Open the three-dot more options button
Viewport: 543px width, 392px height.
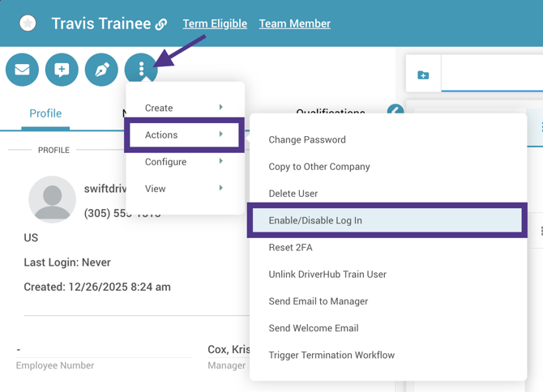(x=141, y=70)
